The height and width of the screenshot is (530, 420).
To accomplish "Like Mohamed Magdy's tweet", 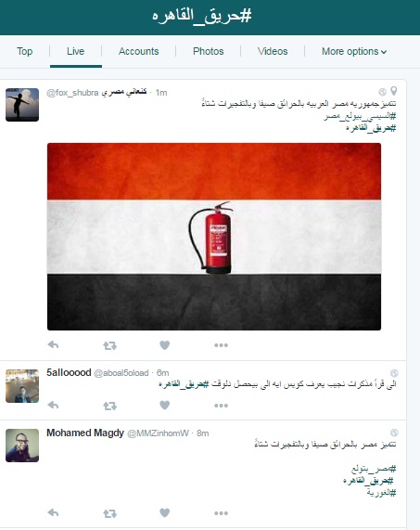I will [x=165, y=512].
